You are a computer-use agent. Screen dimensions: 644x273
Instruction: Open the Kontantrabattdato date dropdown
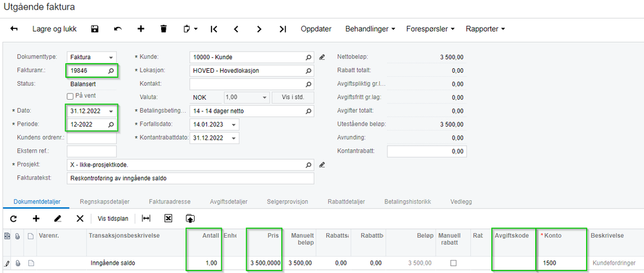click(x=234, y=138)
